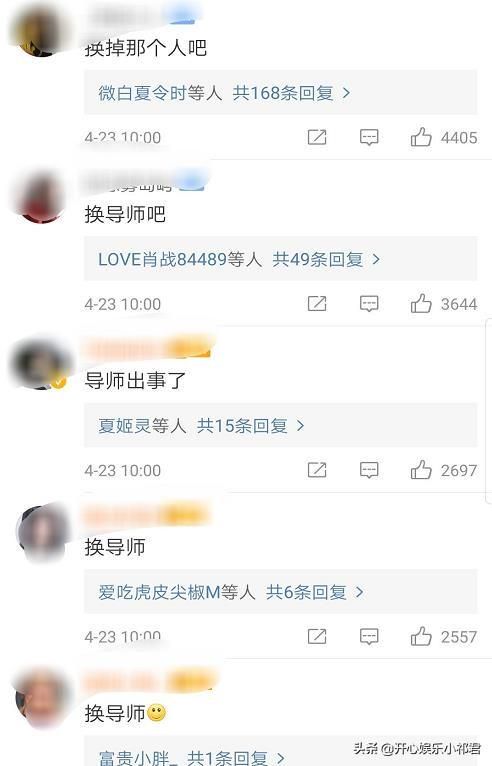
Task: Tap repost icon under 导师出事了 comment
Action: 317,470
